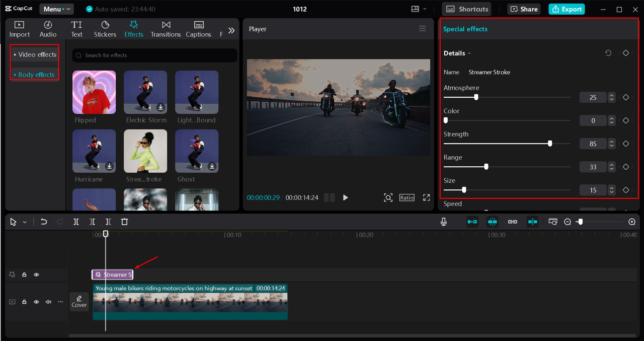The image size is (644, 341).
Task: Step the Color value spinner
Action: (x=611, y=120)
